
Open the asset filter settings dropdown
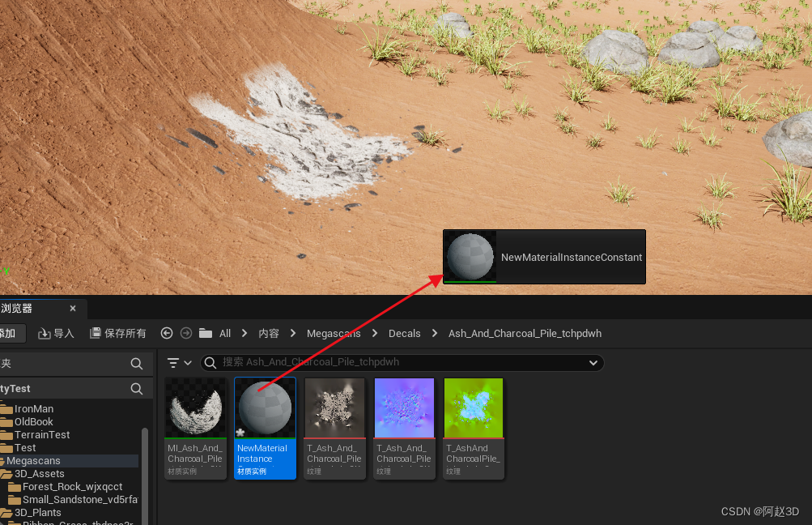coord(179,363)
